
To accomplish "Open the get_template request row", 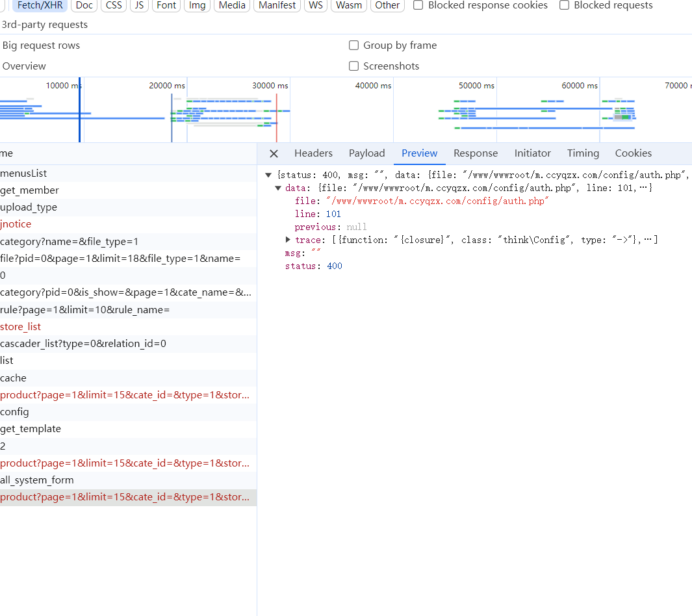I will click(x=31, y=429).
